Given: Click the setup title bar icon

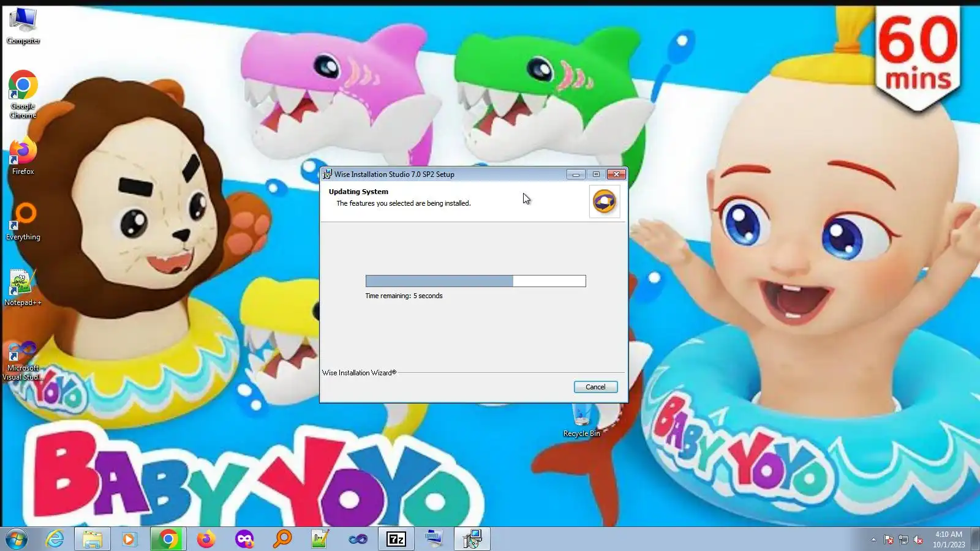Looking at the screenshot, I should click(327, 174).
